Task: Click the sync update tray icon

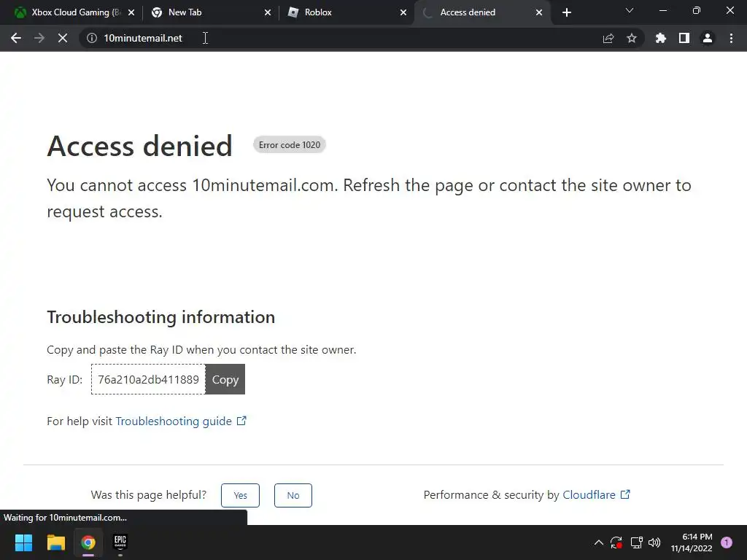Action: tap(616, 542)
